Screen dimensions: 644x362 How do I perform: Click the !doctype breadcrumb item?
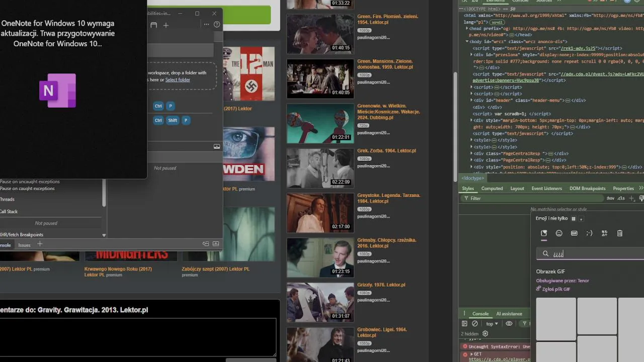(473, 178)
